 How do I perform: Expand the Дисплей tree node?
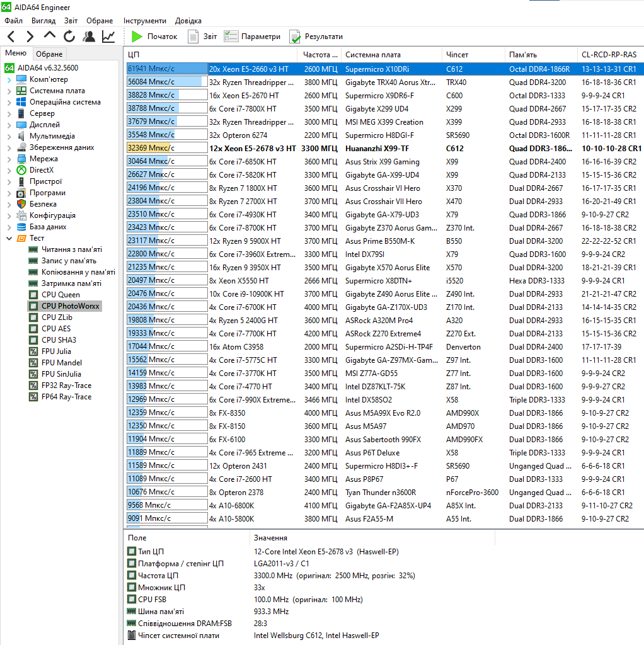pos(9,125)
